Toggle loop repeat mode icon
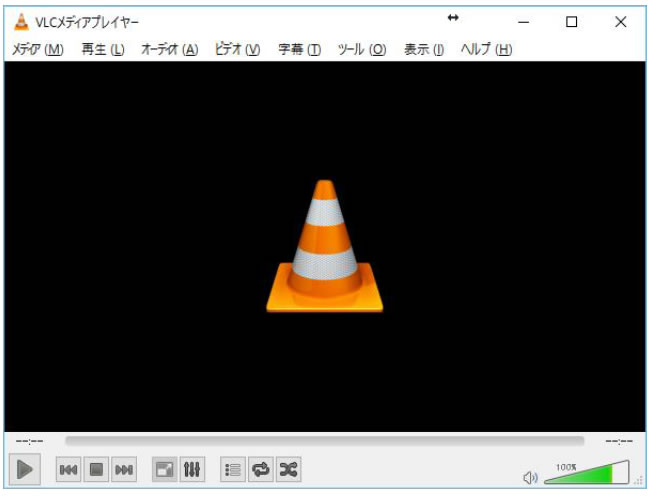Image resolution: width=662 pixels, height=504 pixels. 260,469
